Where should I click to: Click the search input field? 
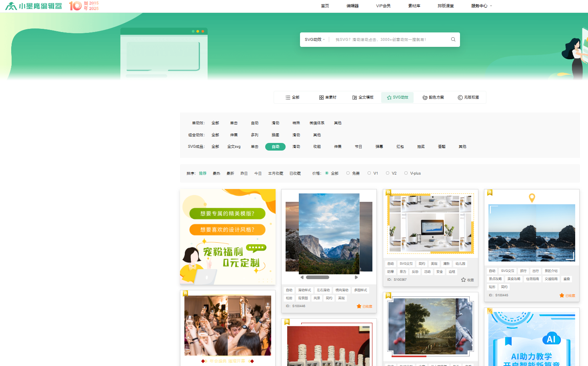click(388, 40)
